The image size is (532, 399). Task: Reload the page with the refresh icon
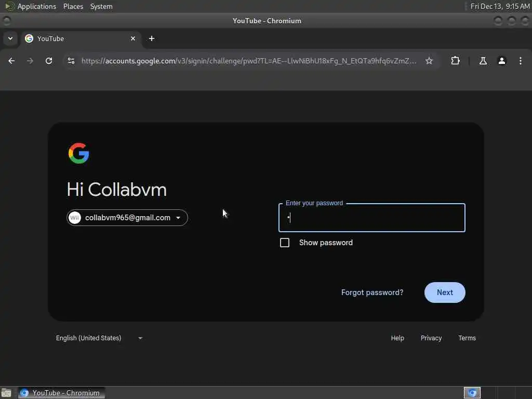[x=49, y=61]
